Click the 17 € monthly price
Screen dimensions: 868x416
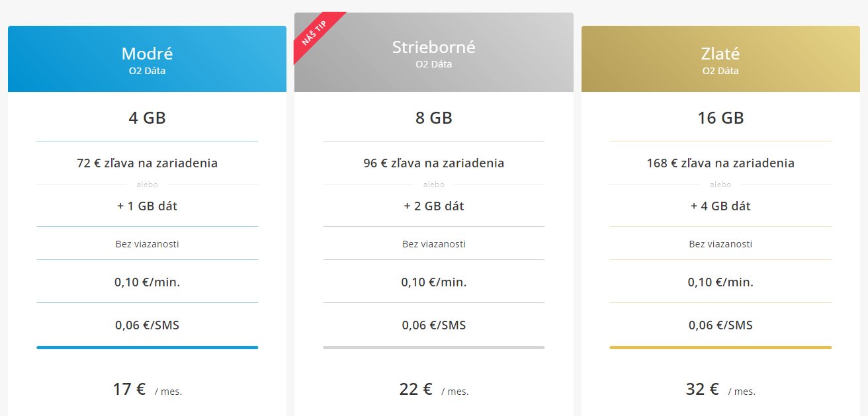point(130,389)
